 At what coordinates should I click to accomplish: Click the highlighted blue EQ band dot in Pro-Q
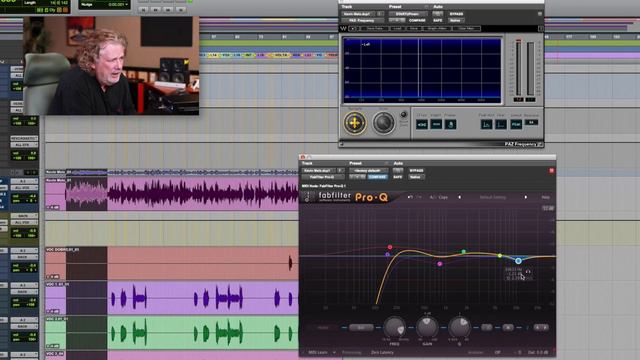(x=518, y=261)
